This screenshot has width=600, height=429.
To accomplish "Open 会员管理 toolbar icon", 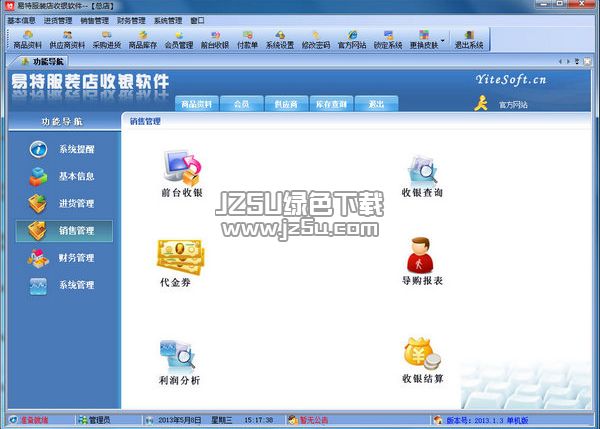I will (179, 40).
